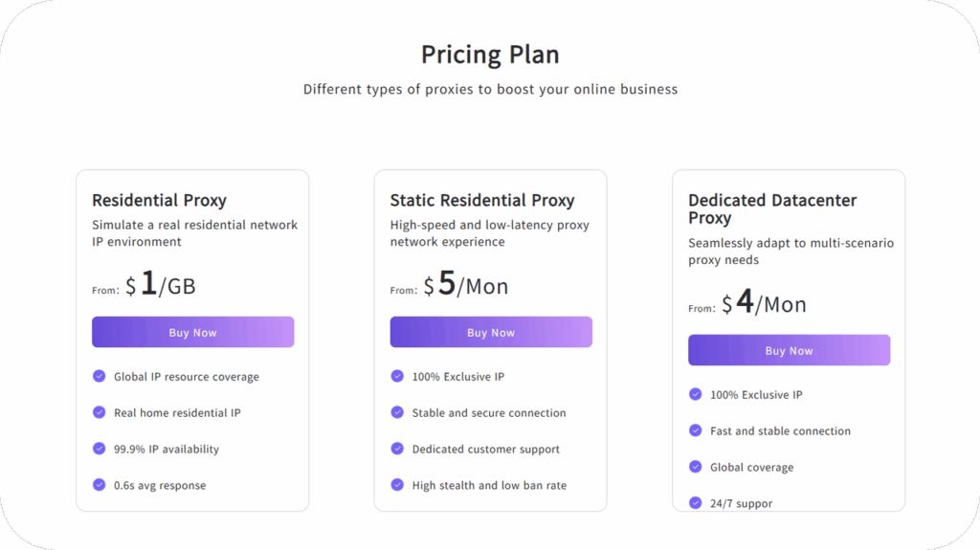This screenshot has width=980, height=550.
Task: Click checkmark icon beside Global coverage
Action: [x=695, y=466]
